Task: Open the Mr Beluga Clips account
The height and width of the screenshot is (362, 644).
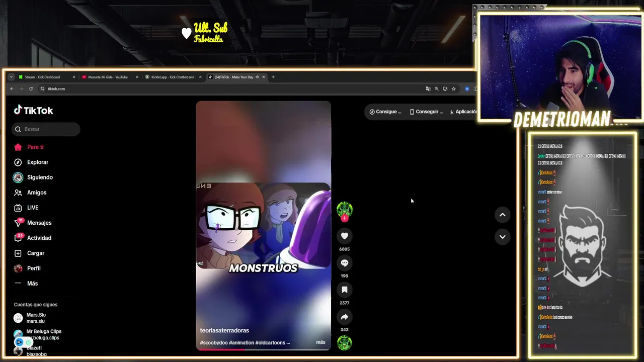Action: pyautogui.click(x=38, y=334)
